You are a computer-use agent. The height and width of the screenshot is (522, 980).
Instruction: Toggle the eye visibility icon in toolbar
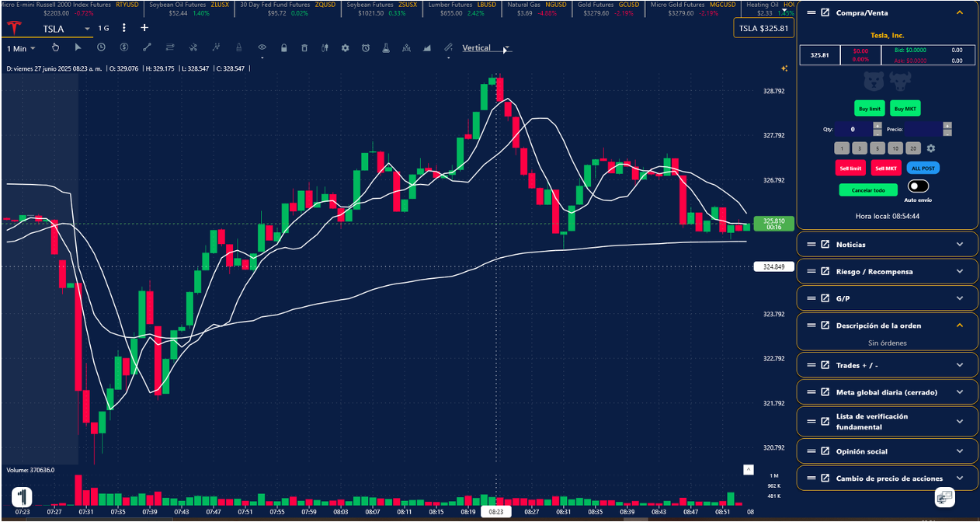tap(262, 48)
